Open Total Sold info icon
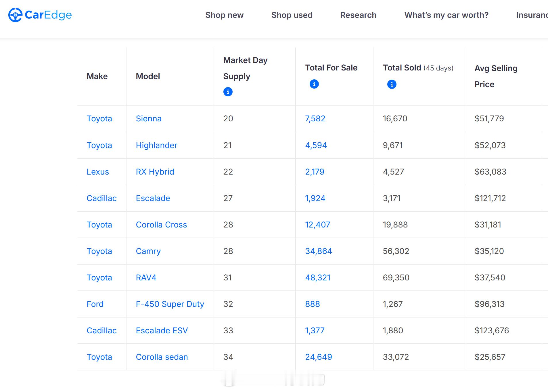The image size is (548, 392). tap(392, 84)
